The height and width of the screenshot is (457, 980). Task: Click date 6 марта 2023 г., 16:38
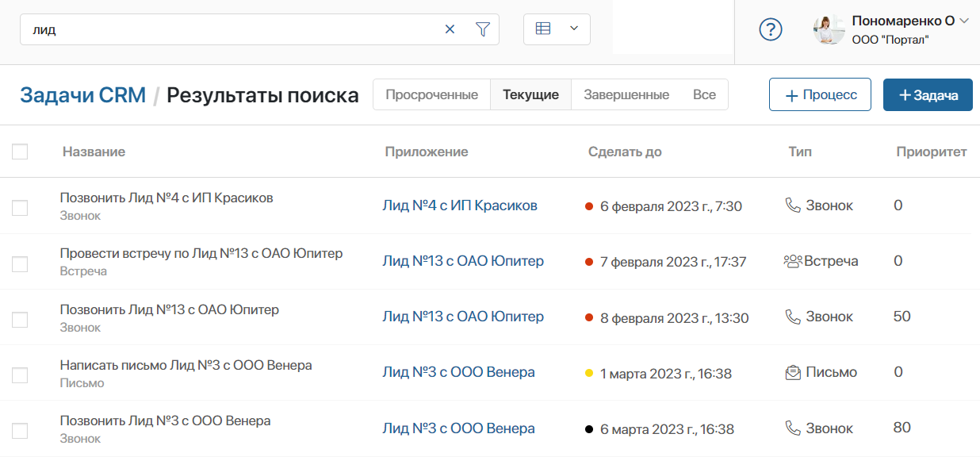coord(667,429)
